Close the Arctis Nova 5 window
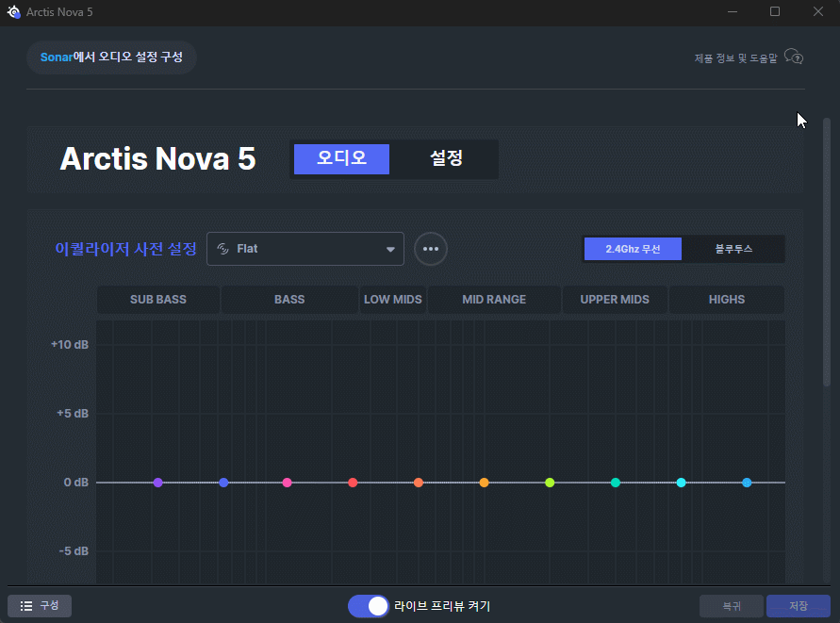This screenshot has height=623, width=840. 818,12
